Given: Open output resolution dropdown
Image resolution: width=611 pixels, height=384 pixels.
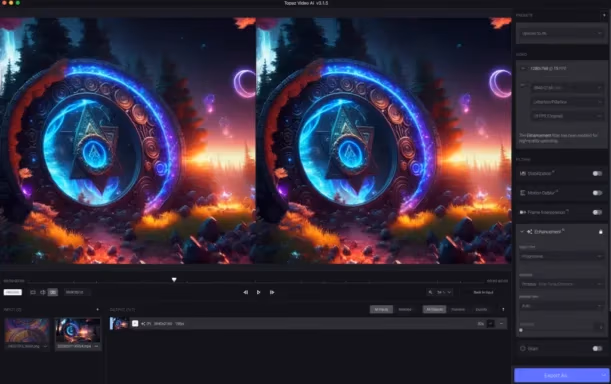Looking at the screenshot, I should [x=567, y=88].
